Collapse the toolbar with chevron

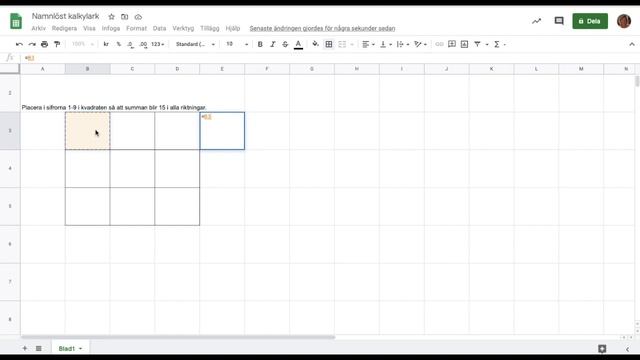[632, 44]
